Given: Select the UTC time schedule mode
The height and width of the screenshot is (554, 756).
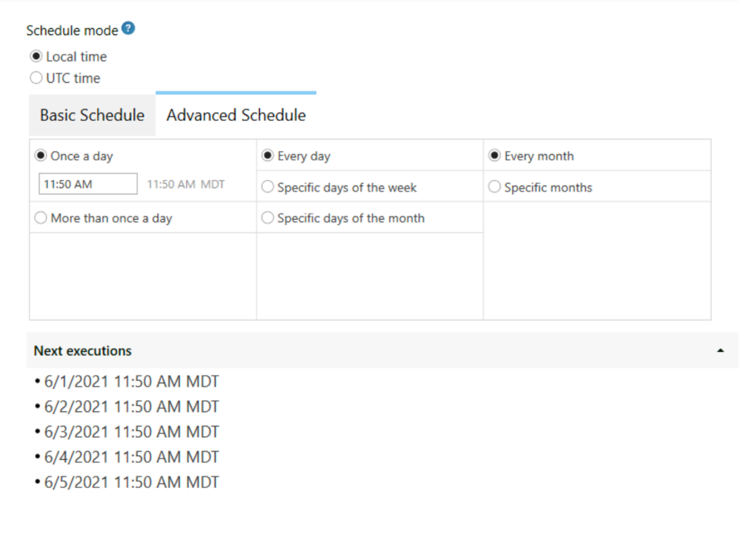Looking at the screenshot, I should [36, 78].
